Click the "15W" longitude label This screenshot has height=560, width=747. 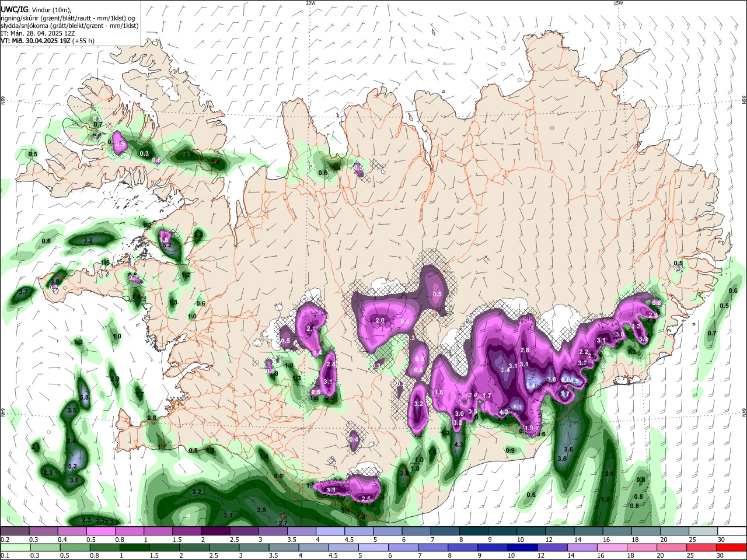[618, 3]
